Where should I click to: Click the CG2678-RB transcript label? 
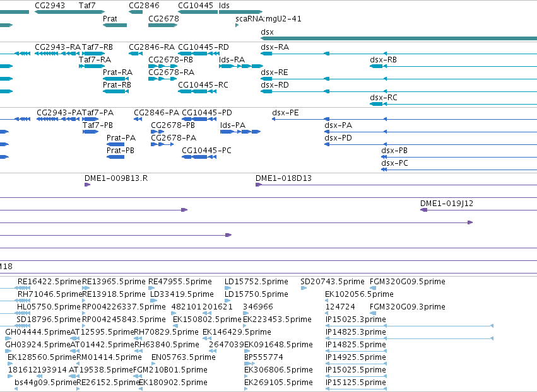[x=170, y=59]
